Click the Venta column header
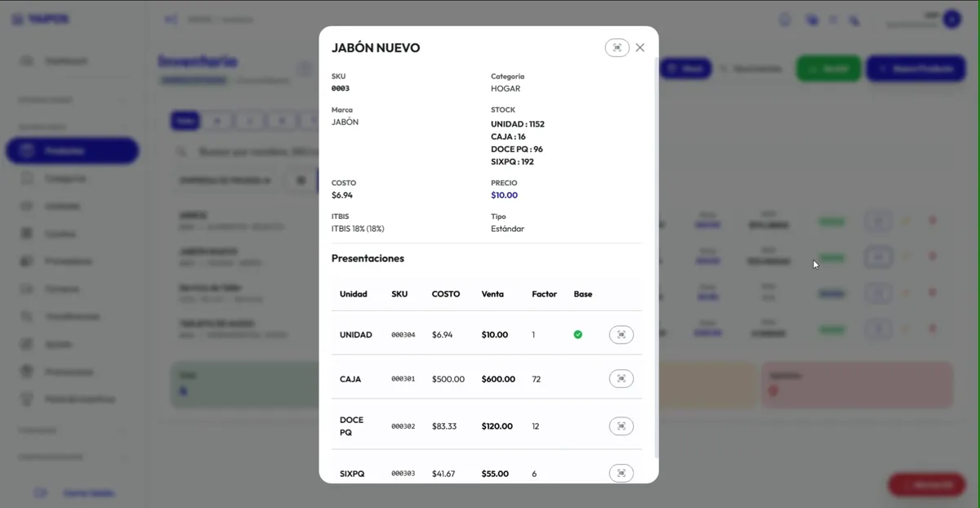Viewport: 980px width, 508px height. [492, 294]
